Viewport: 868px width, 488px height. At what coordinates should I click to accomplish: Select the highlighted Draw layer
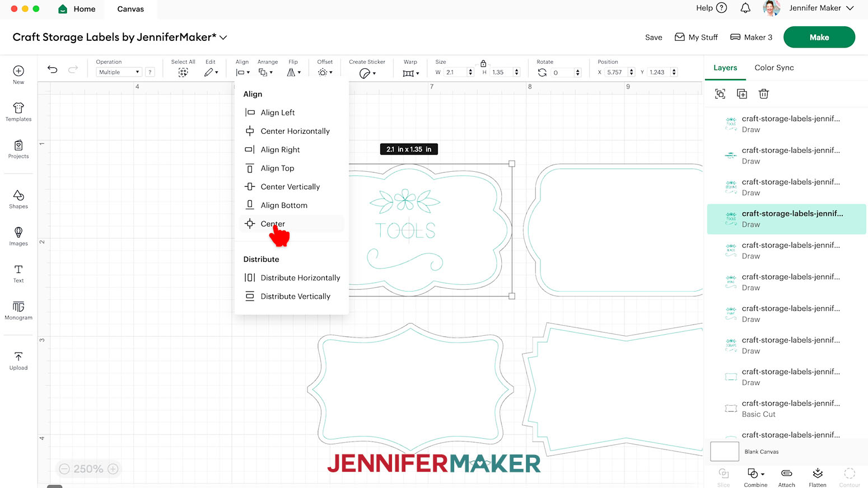786,219
